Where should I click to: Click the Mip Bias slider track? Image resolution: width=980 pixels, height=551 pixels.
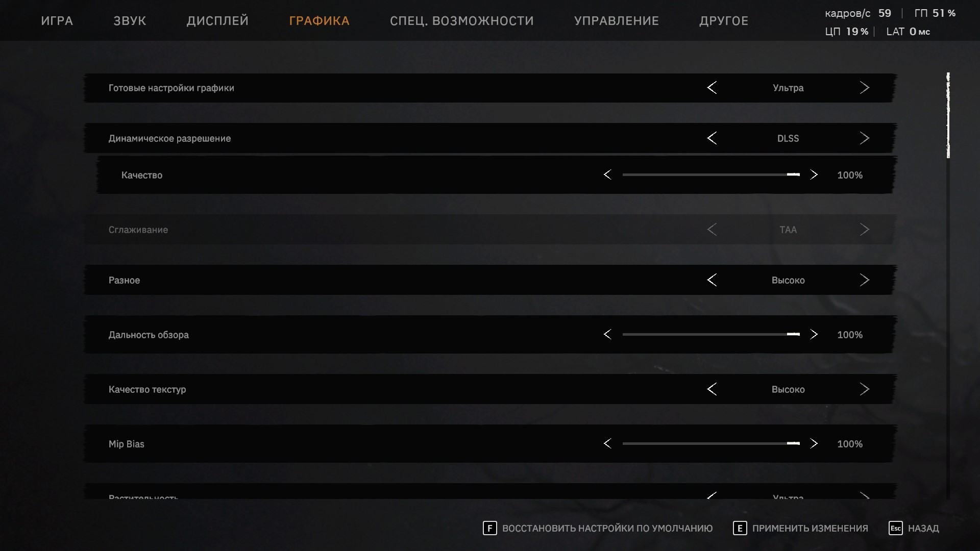point(711,444)
